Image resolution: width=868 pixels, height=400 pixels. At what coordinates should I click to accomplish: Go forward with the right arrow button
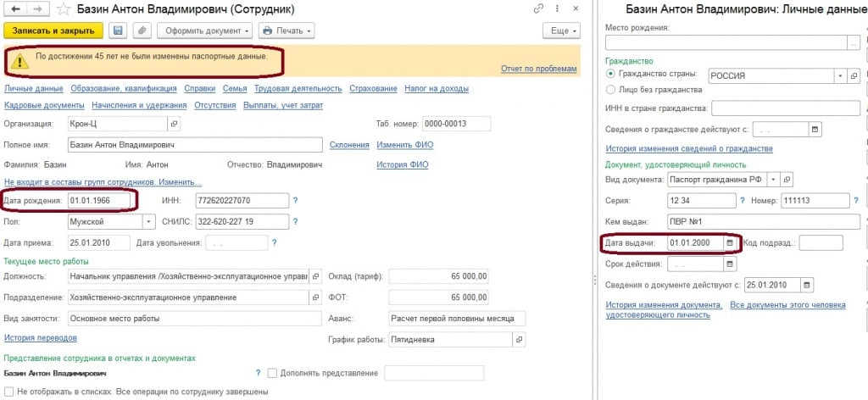(39, 9)
